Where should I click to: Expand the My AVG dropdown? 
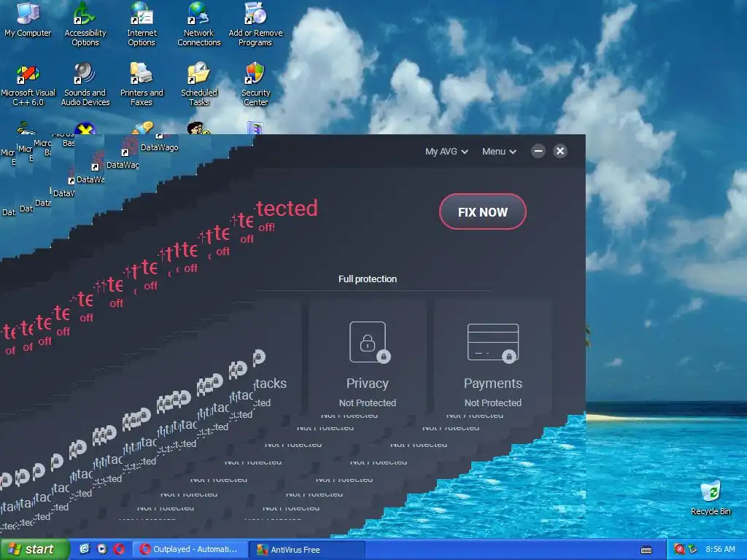pyautogui.click(x=446, y=152)
